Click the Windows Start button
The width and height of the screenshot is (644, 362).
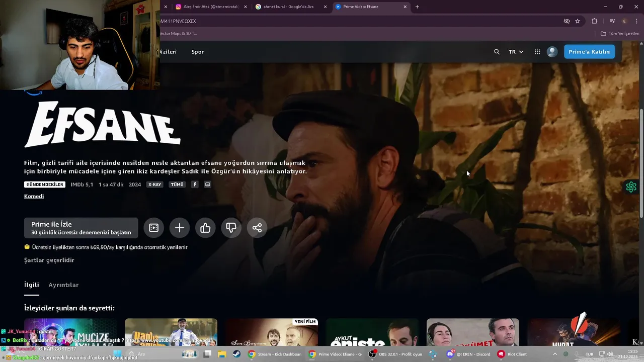pos(117,354)
